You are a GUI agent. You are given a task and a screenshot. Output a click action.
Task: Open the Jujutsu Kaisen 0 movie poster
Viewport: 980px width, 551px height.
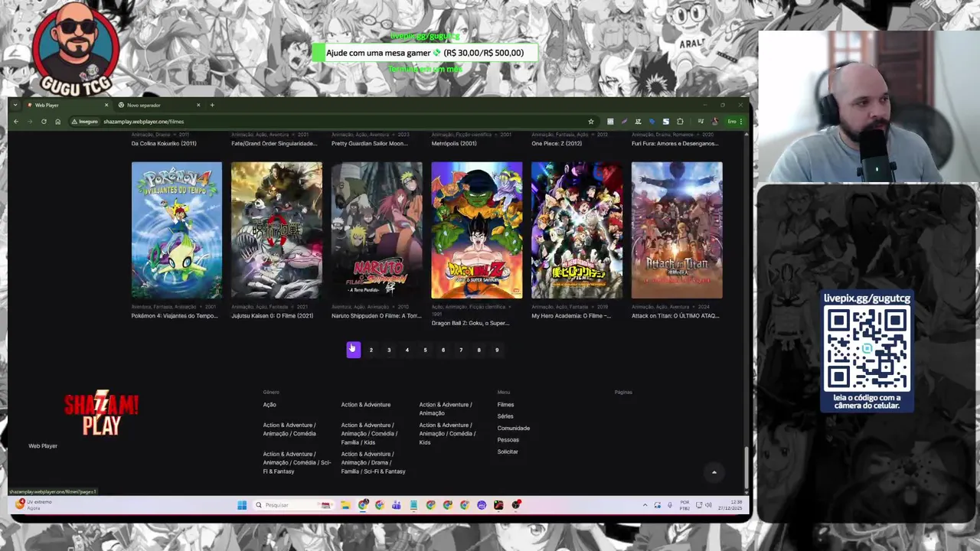276,230
